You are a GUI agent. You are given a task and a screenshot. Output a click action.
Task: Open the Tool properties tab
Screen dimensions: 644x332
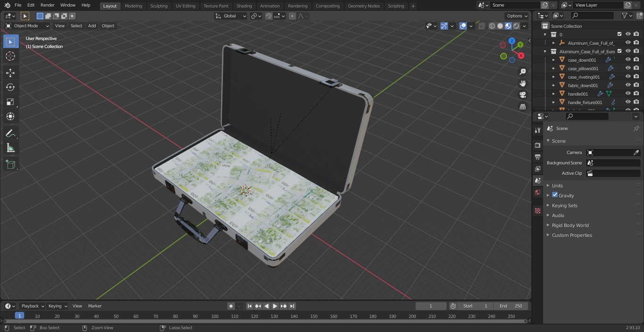click(x=537, y=130)
